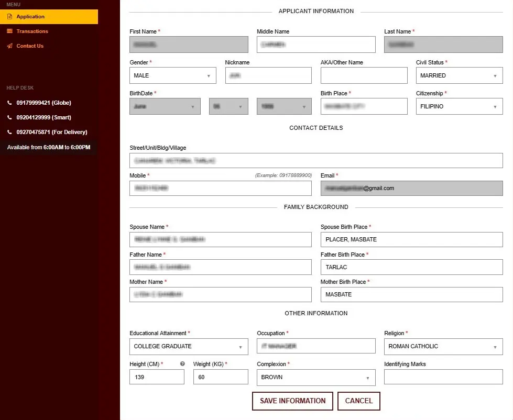The height and width of the screenshot is (420, 513).
Task: Select Transactions in the sidebar menu
Action: (34, 31)
